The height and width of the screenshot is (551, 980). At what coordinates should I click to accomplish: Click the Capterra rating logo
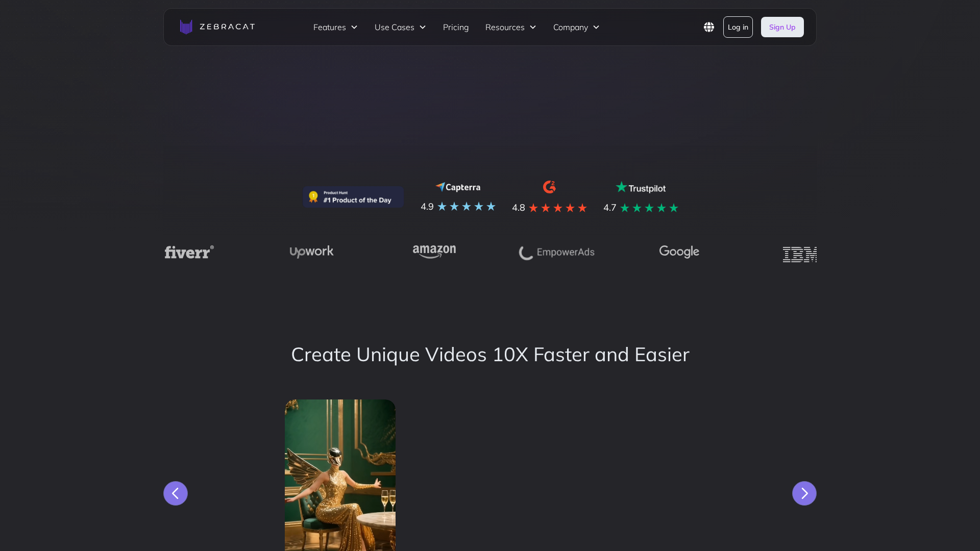coord(457,187)
